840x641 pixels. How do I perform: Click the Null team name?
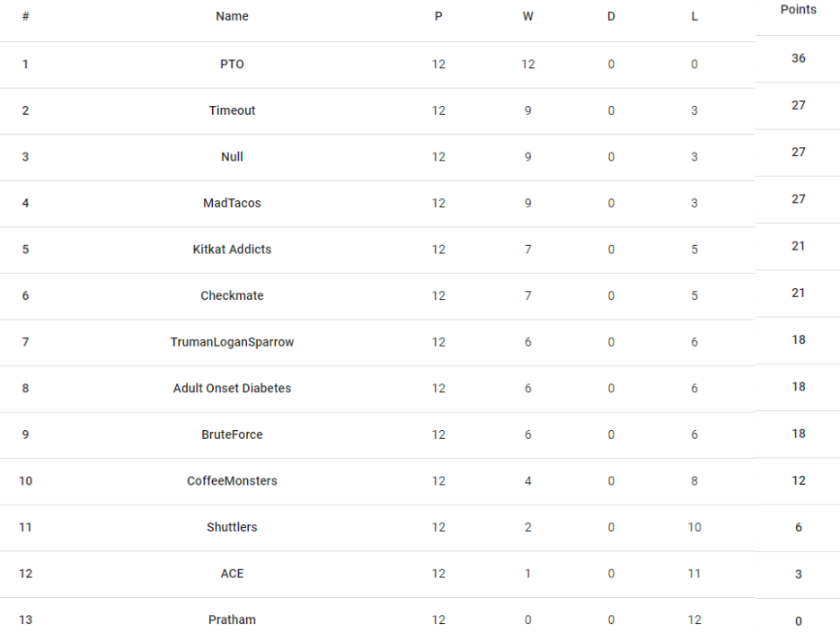232,156
